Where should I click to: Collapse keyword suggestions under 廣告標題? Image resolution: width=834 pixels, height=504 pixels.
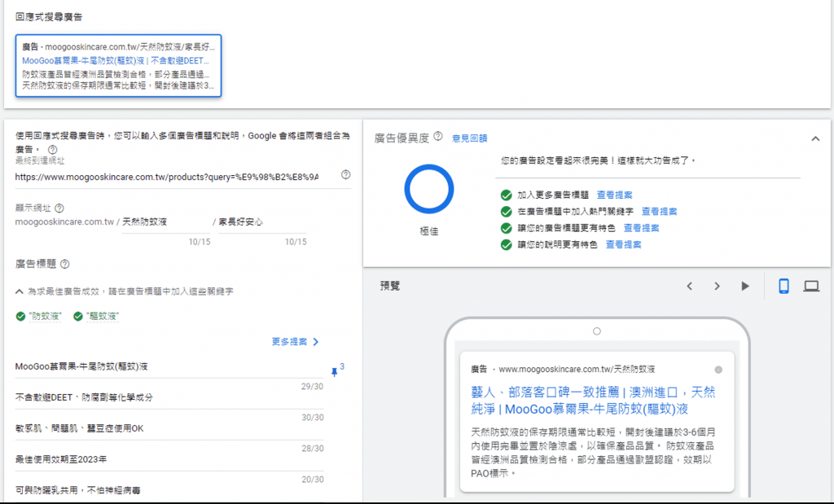pyautogui.click(x=20, y=291)
